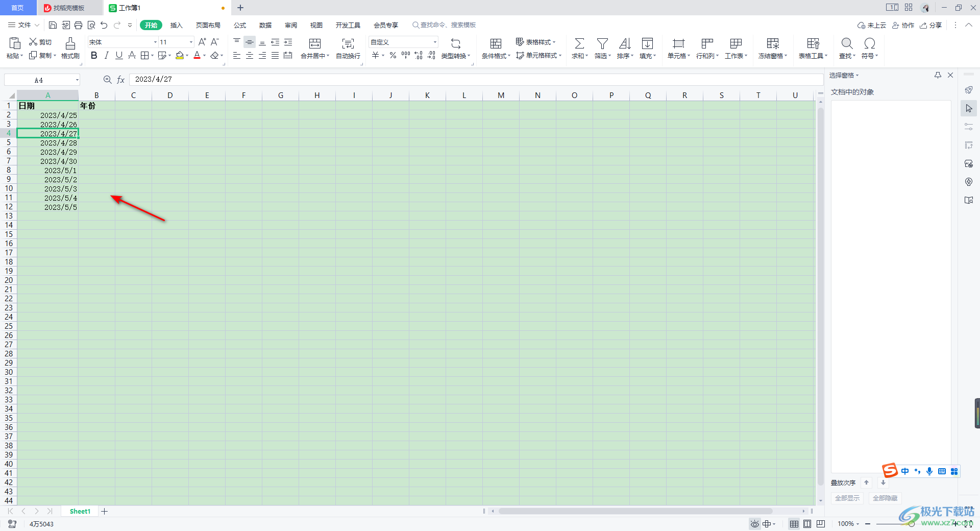Screen dimensions: 980x531
Task: Toggle Italic formatting
Action: pos(106,55)
